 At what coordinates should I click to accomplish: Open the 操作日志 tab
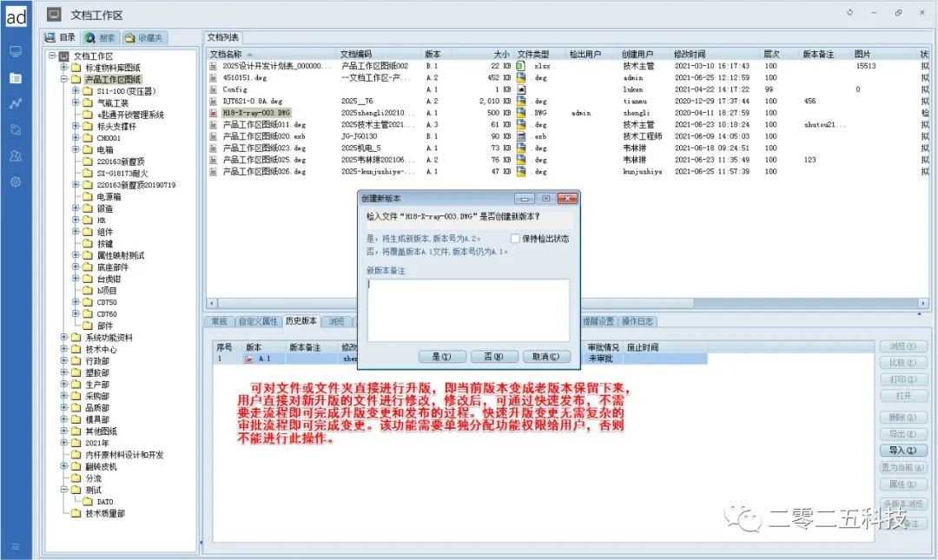coord(637,322)
